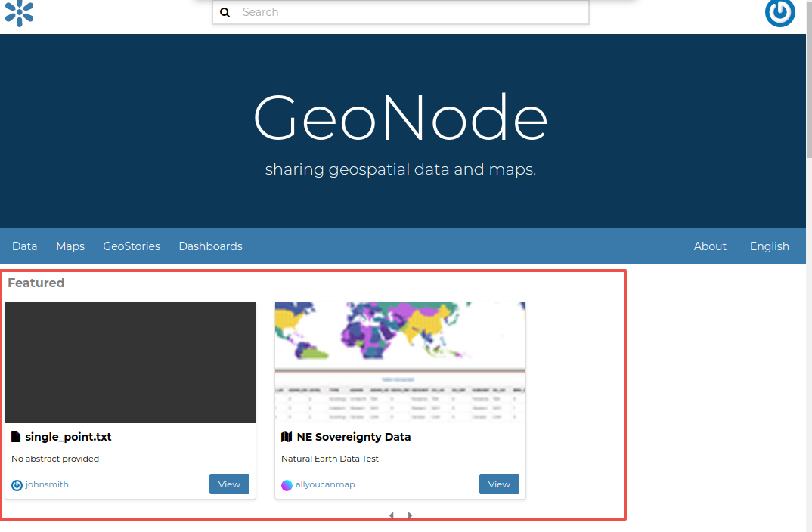View the NE Sovereignty Data map
This screenshot has width=812, height=532.
[499, 484]
